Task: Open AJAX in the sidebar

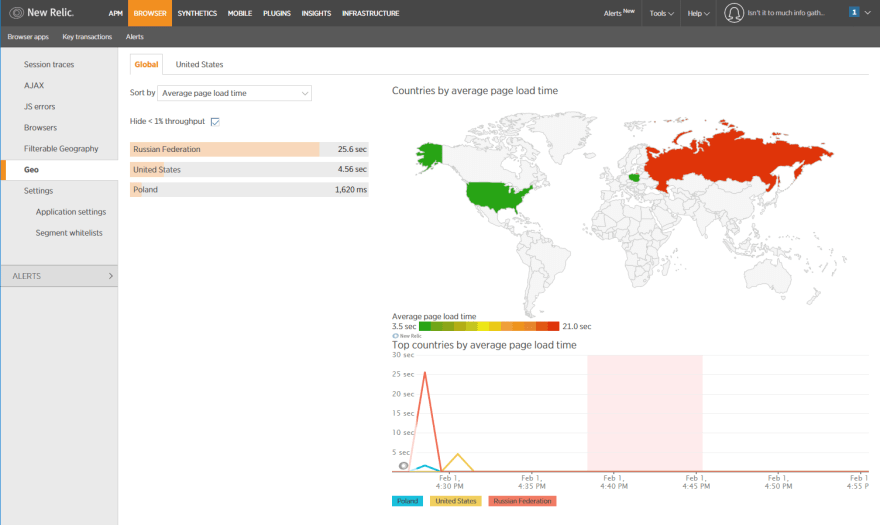Action: [34, 85]
